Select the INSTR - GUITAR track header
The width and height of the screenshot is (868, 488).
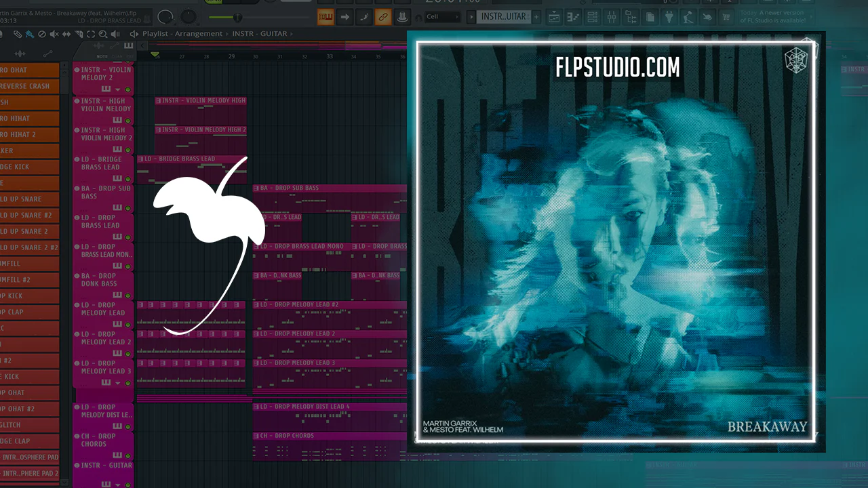click(x=103, y=474)
